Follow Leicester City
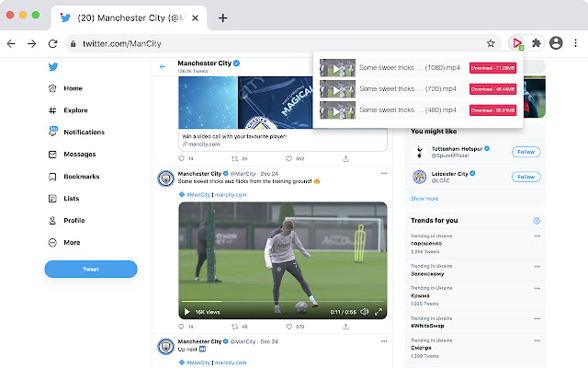The height and width of the screenshot is (368, 588). [x=526, y=177]
